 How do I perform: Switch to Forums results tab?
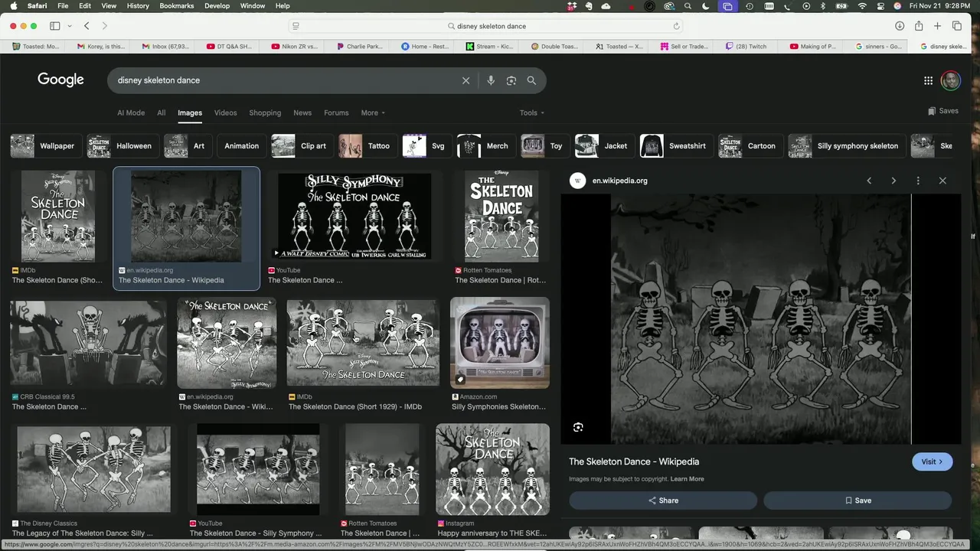[x=336, y=112]
